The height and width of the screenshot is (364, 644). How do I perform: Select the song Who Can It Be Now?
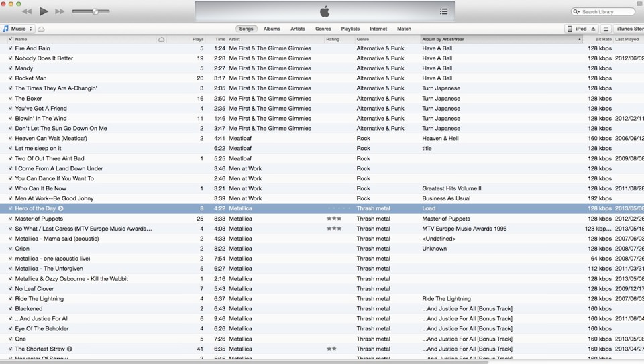pyautogui.click(x=41, y=188)
